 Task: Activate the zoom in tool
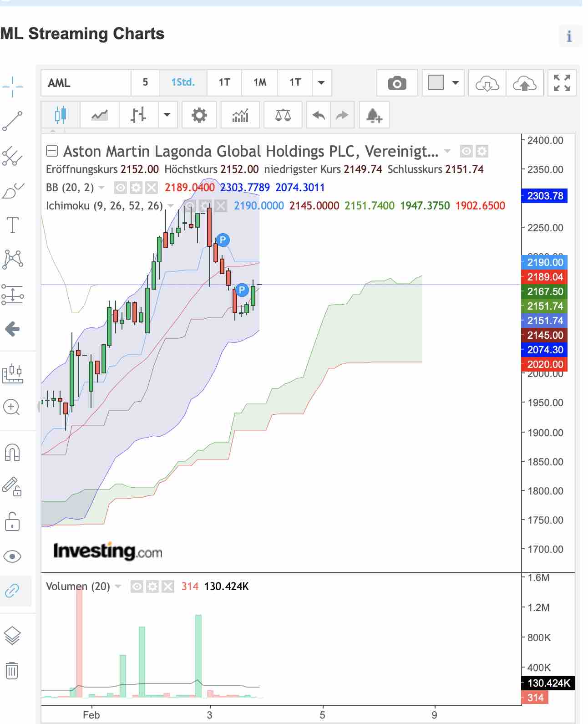pos(12,408)
